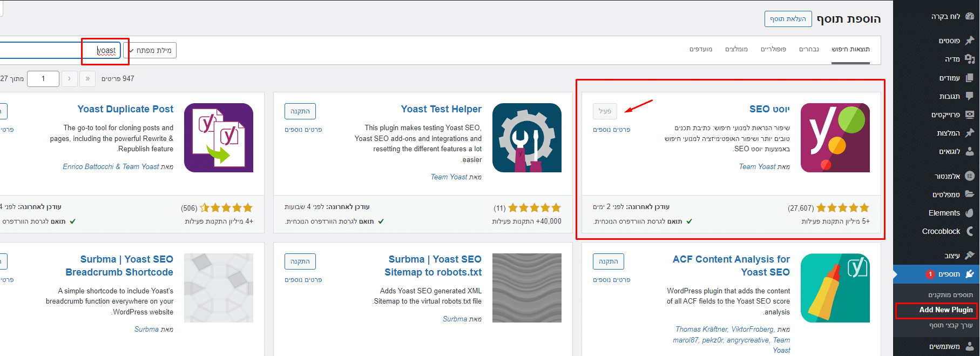Switch to the תוצאות חיפוש tab
980x356 pixels.
850,49
